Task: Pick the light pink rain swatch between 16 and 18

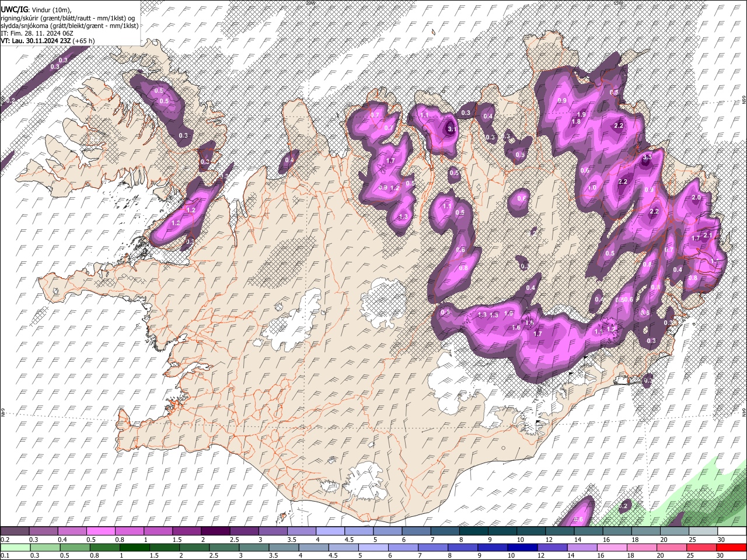Action: [x=612, y=547]
